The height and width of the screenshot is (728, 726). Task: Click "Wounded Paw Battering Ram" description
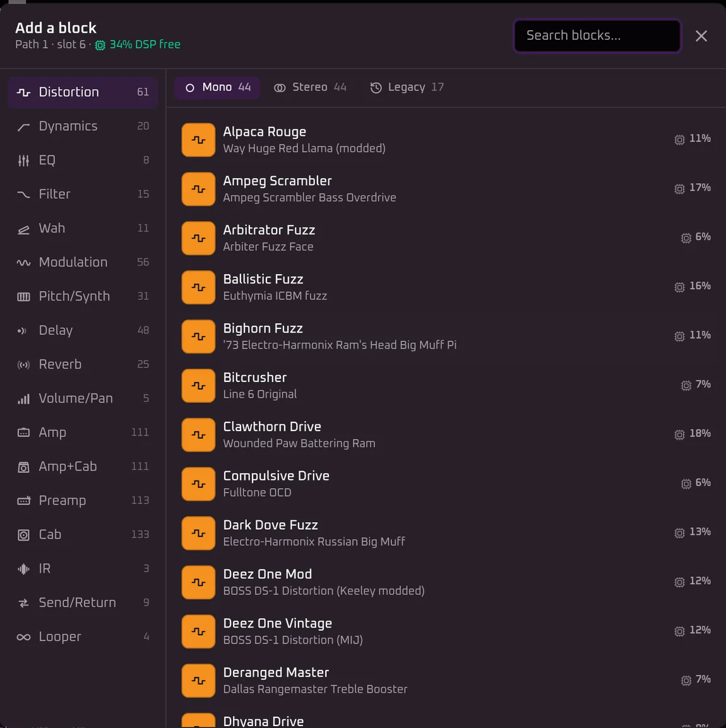[299, 444]
